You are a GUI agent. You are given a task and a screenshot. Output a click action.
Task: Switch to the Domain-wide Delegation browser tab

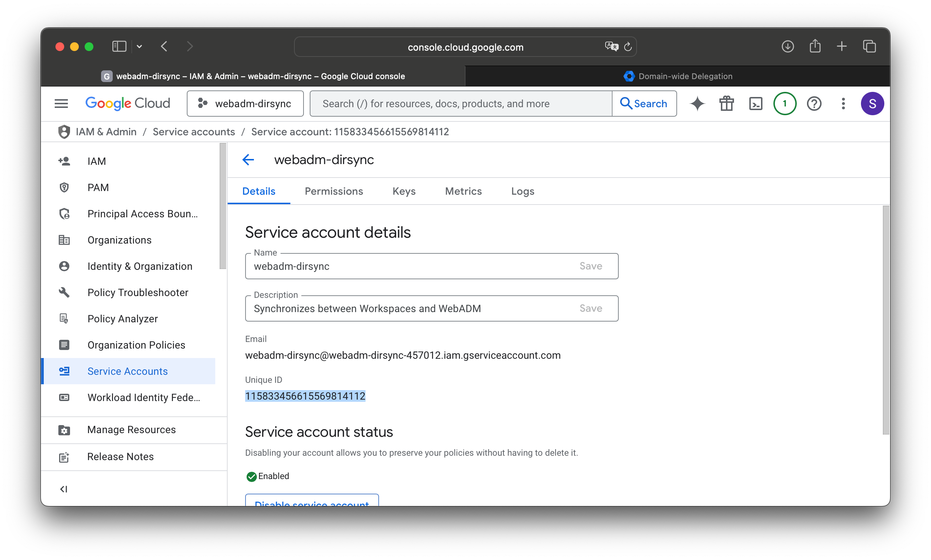pyautogui.click(x=677, y=76)
